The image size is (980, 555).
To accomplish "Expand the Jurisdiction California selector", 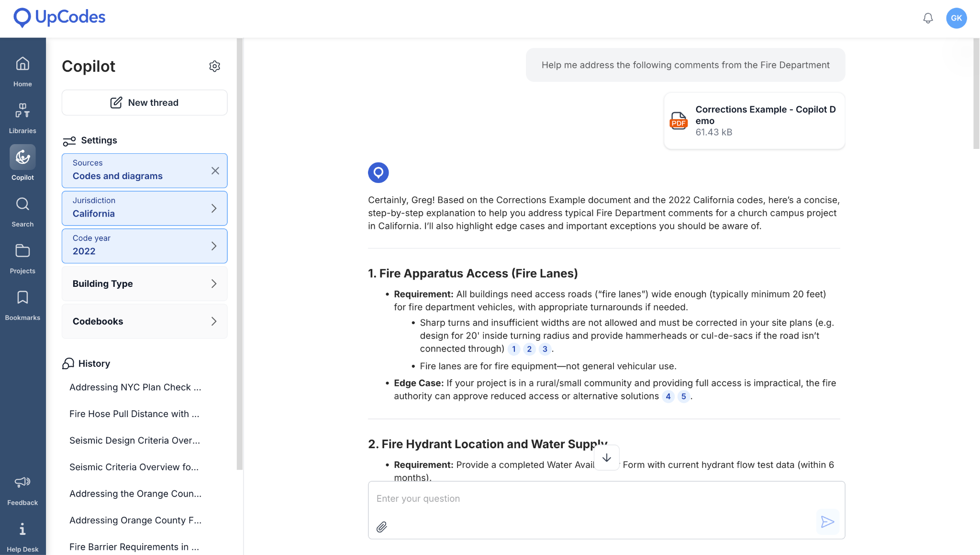I will pyautogui.click(x=145, y=208).
